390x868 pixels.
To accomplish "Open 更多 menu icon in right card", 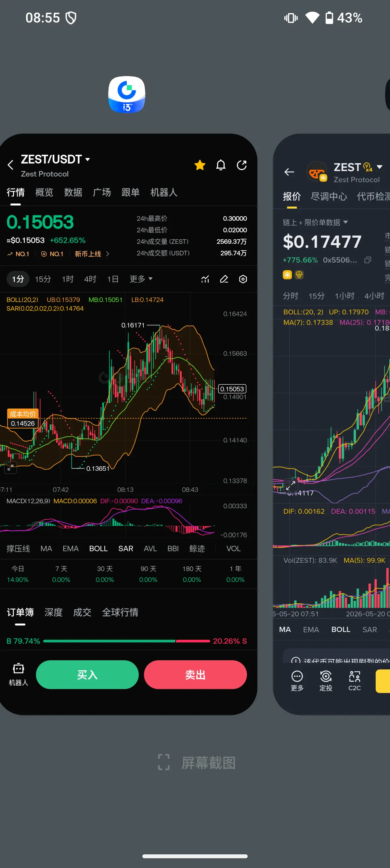I will pos(297,681).
